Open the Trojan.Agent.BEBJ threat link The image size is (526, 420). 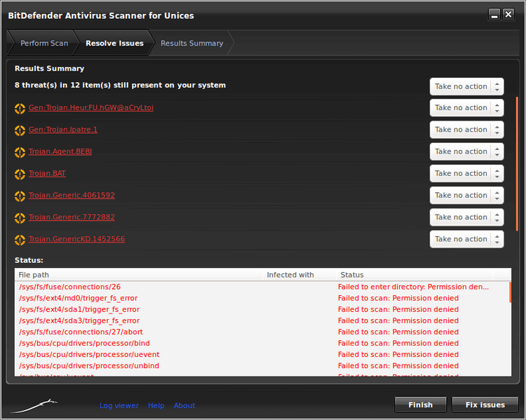coord(60,151)
